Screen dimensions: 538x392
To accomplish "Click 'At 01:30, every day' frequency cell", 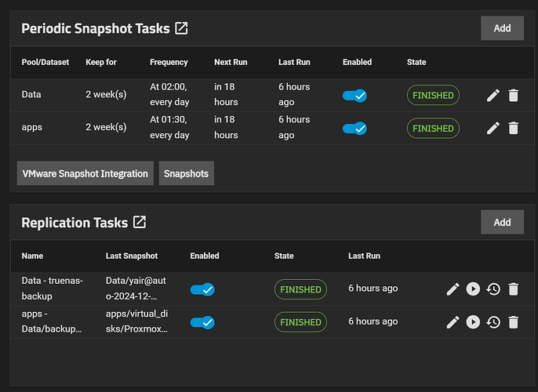I will (169, 127).
